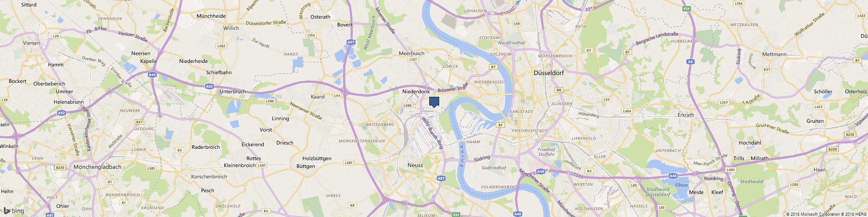Select the Erkrath town label
Screen dimensions: 868x217
click(686, 115)
